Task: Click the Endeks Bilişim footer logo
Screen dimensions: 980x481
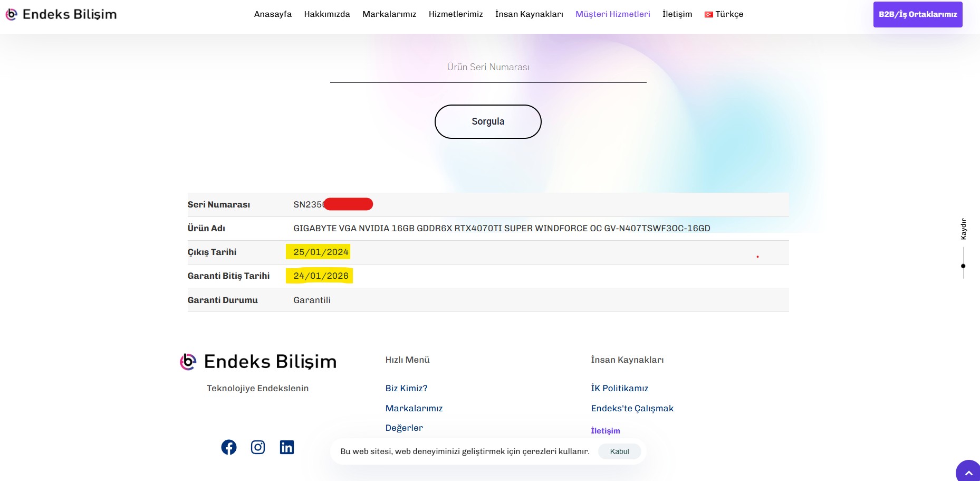Action: pyautogui.click(x=258, y=362)
